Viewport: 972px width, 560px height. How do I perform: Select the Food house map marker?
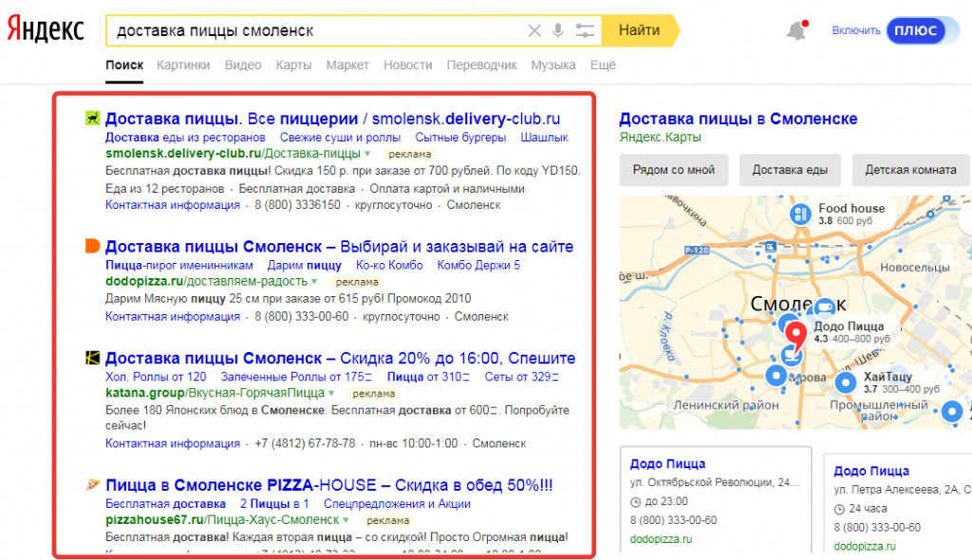[800, 215]
